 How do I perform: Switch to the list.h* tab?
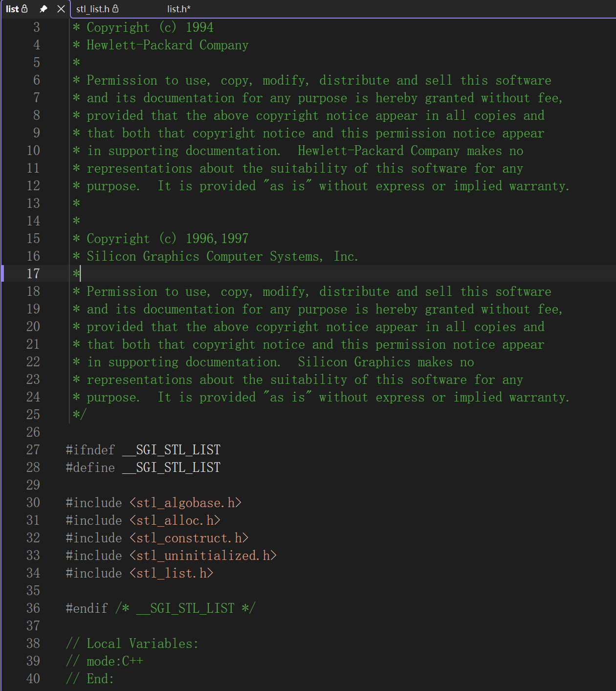179,9
